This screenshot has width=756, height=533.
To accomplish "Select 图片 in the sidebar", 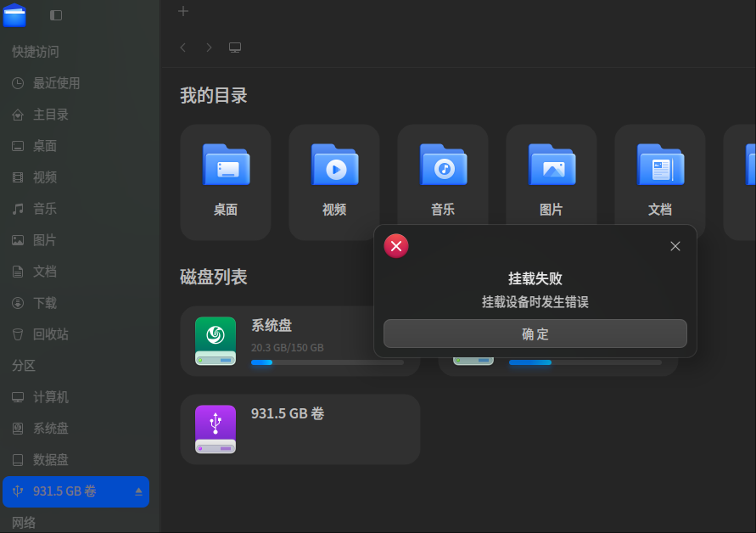I will point(76,239).
